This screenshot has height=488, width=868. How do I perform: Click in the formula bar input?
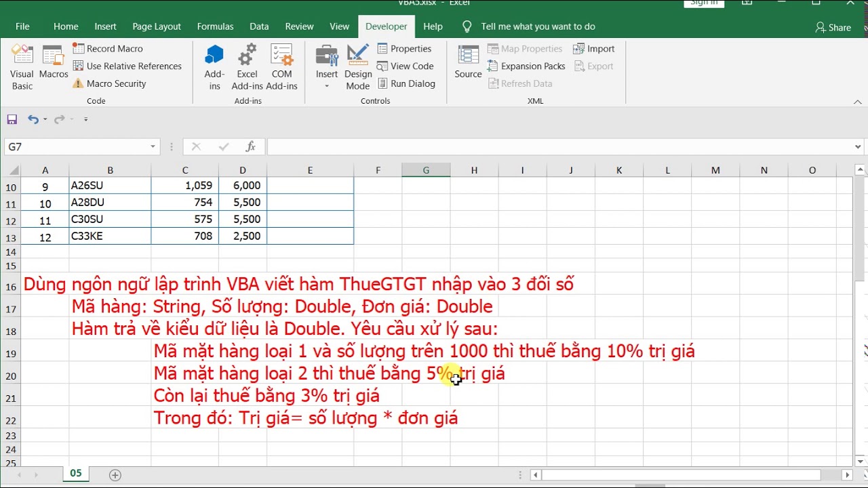[559, 147]
